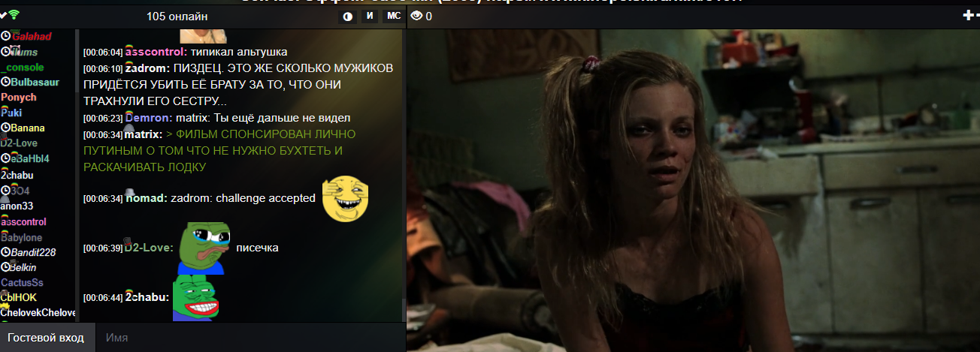
Task: Click the eye viewers icon above the video
Action: (416, 16)
